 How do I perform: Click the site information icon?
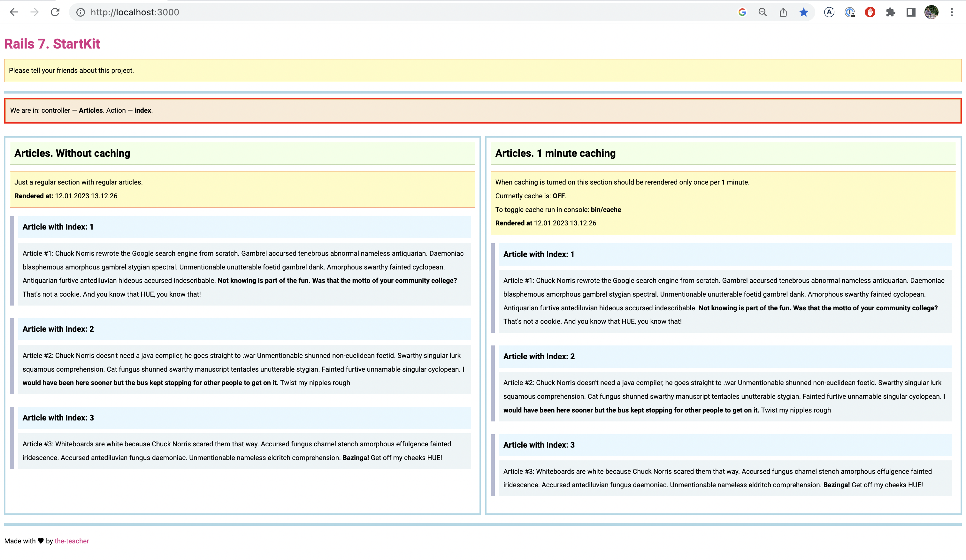click(x=80, y=12)
